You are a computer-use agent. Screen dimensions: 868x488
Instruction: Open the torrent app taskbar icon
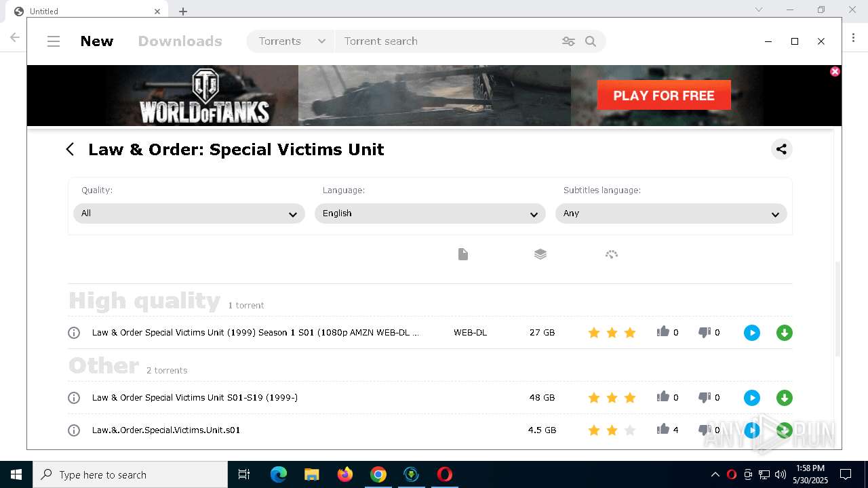(411, 474)
